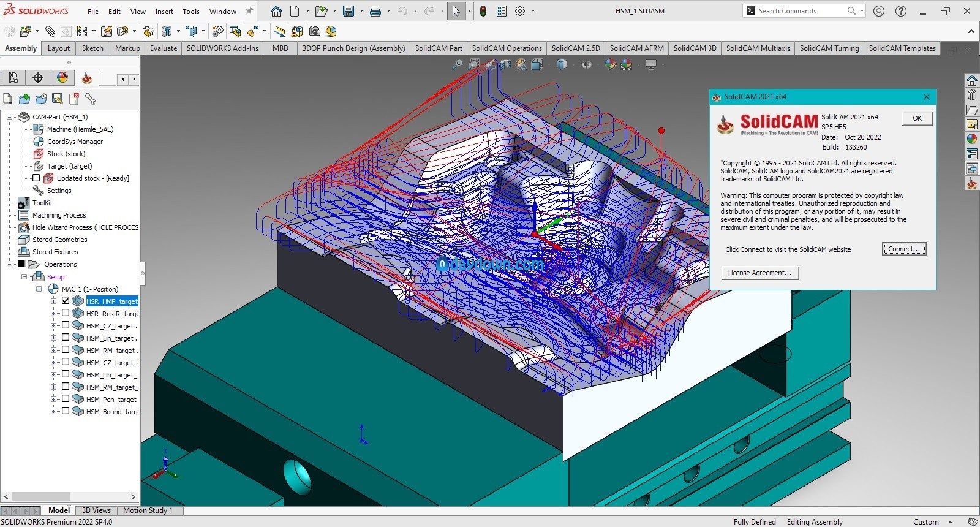980x527 pixels.
Task: Click Zoom to Area magnifier icon
Action: [474, 64]
